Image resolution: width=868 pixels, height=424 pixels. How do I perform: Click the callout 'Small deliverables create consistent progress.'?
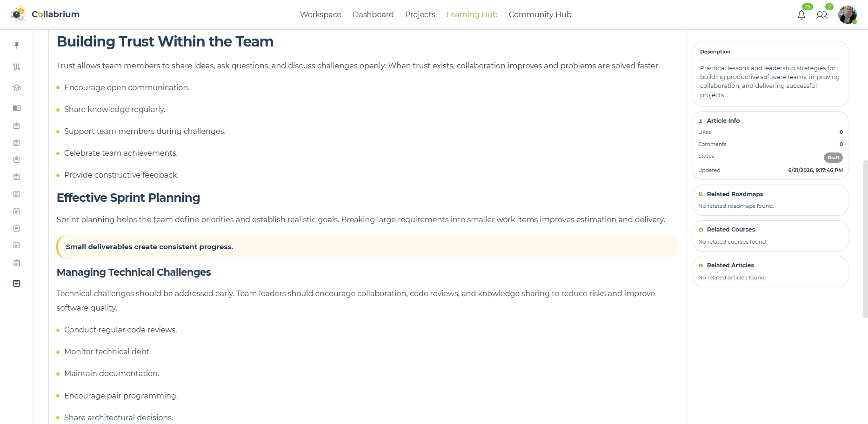click(x=367, y=247)
